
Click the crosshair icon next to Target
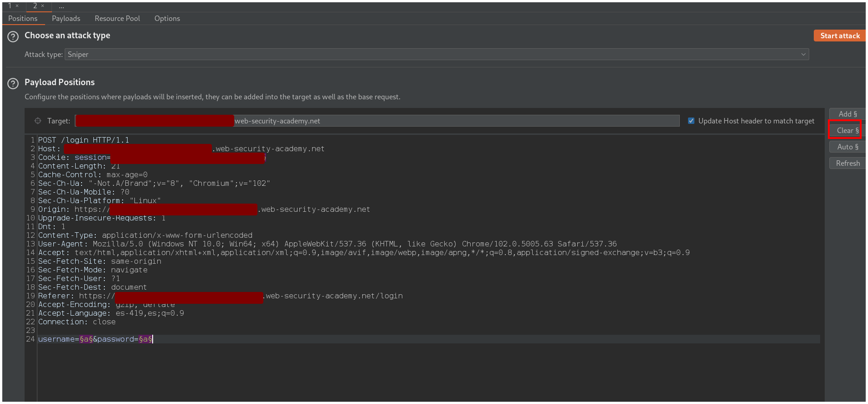coord(38,121)
